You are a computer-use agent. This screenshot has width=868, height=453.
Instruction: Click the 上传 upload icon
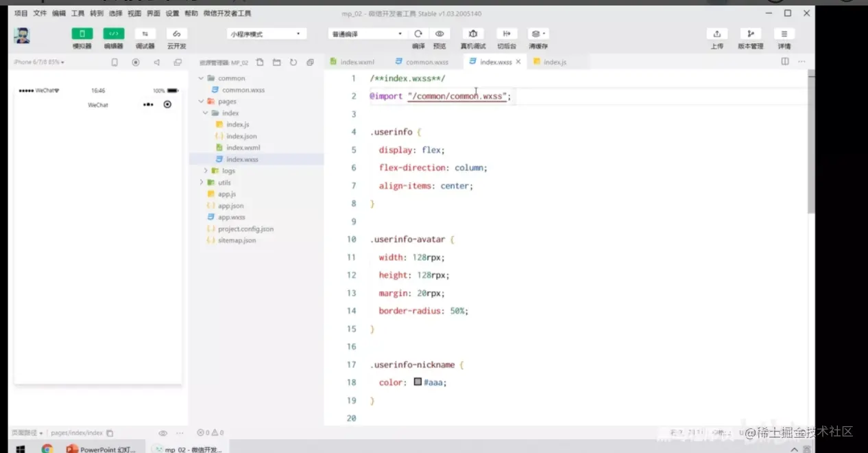717,34
